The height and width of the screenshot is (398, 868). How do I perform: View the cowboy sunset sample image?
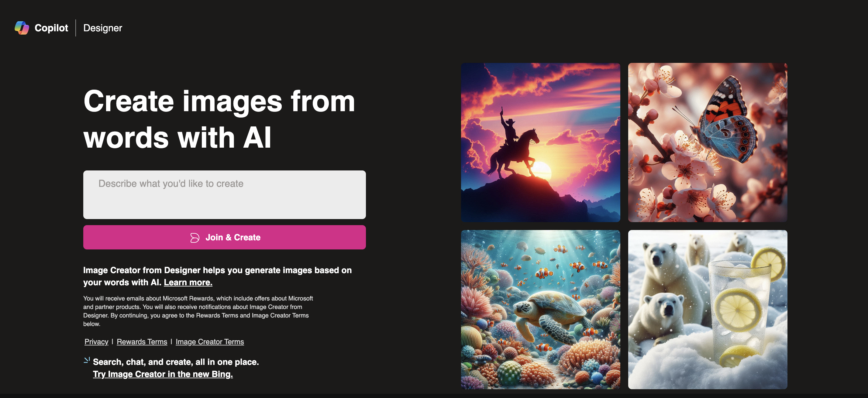pos(540,142)
